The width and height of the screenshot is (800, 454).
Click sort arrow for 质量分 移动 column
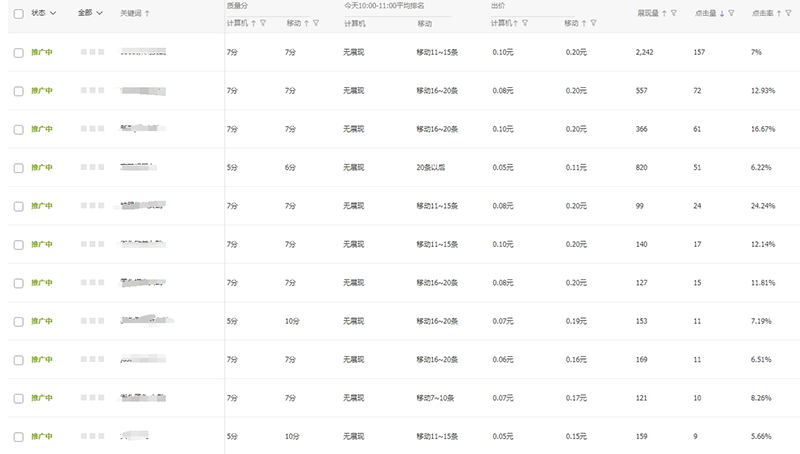pyautogui.click(x=307, y=22)
